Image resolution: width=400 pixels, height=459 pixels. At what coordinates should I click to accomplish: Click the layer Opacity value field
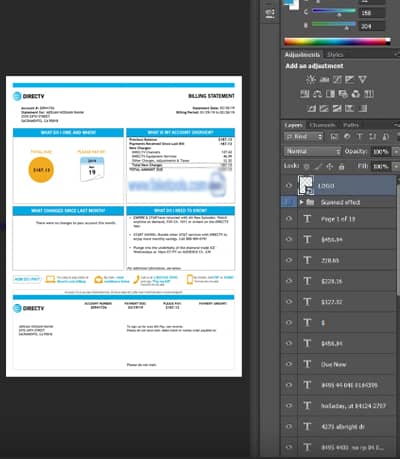(x=380, y=152)
